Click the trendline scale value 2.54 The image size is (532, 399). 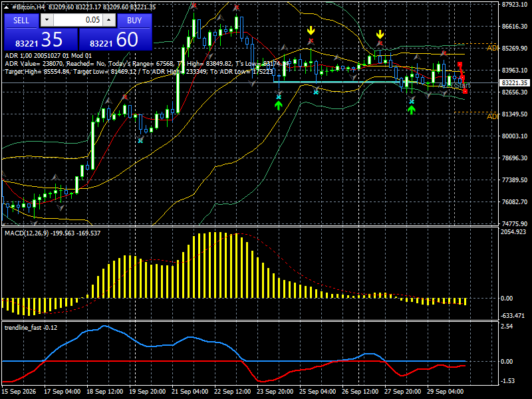point(507,326)
